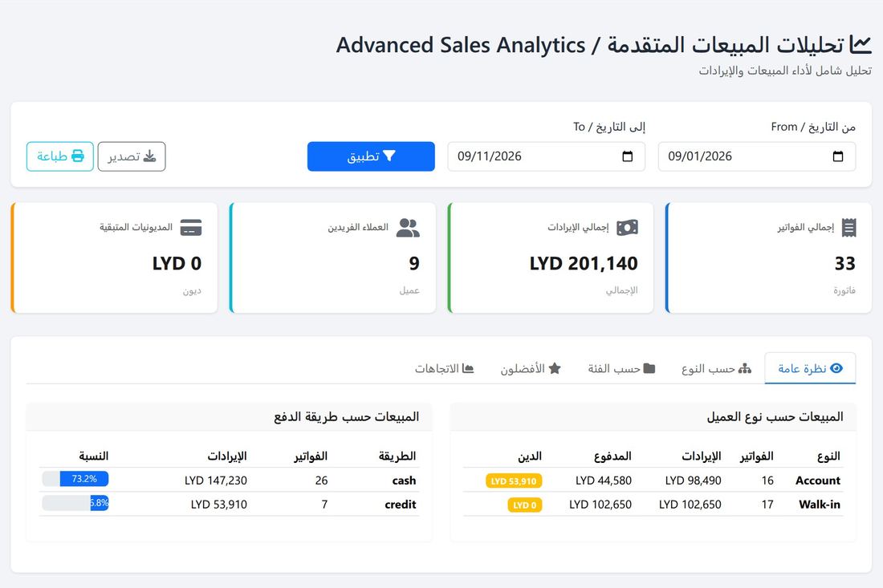
Task: Click the download icon on the export button
Action: [149, 156]
